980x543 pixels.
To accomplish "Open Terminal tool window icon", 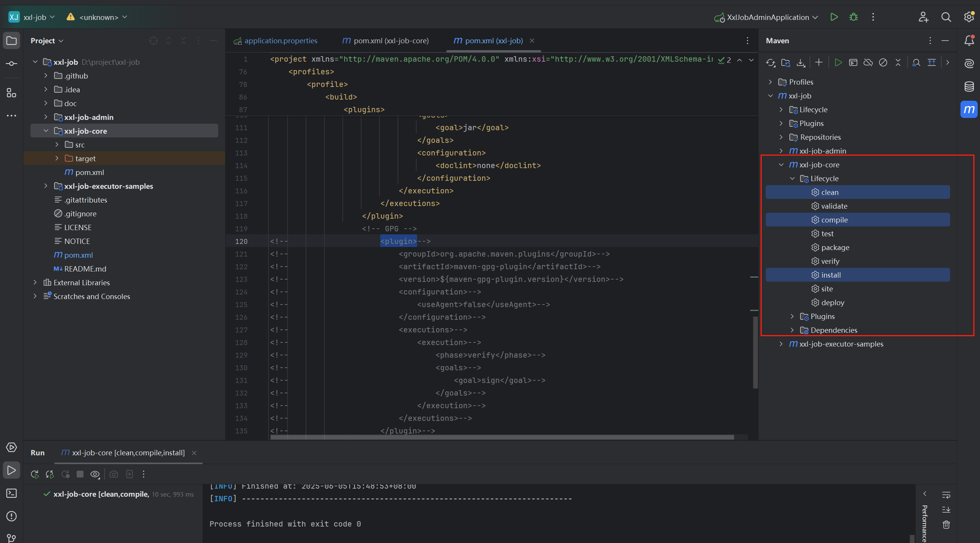I will (x=11, y=493).
